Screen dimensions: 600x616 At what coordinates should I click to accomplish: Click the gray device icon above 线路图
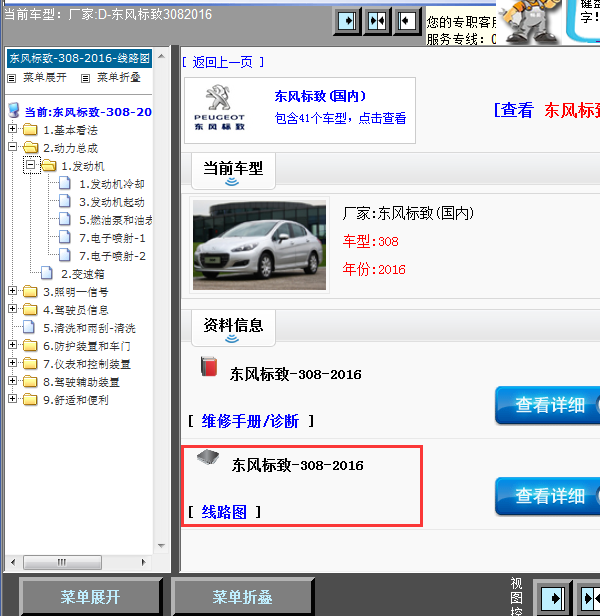208,457
